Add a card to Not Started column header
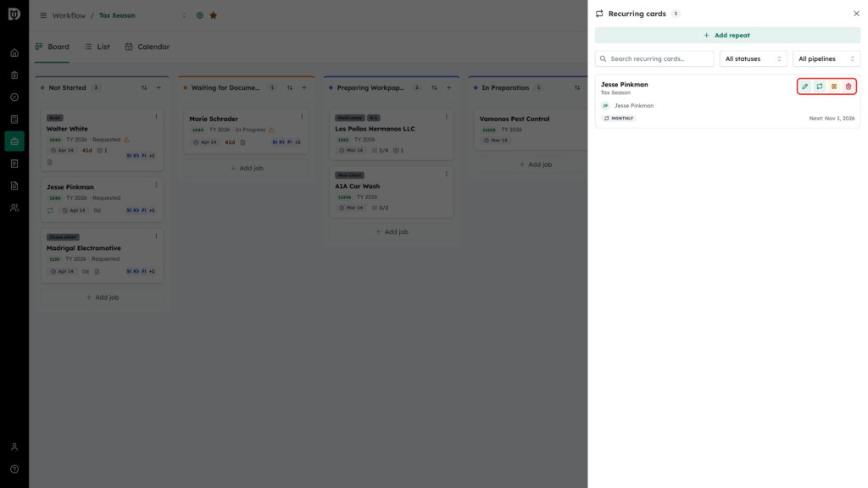This screenshot has height=488, width=868. (159, 87)
